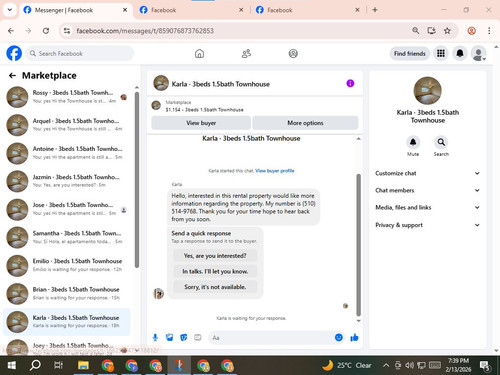The height and width of the screenshot is (375, 500).
Task: Choose a sticker from the composer
Action: click(184, 338)
